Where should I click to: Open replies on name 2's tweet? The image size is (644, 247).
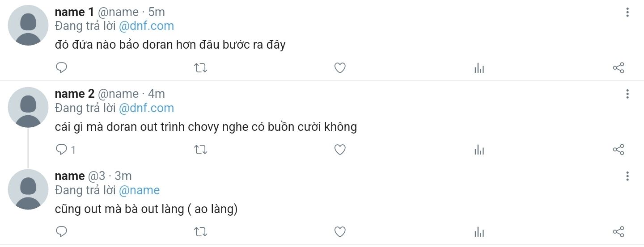tap(61, 150)
